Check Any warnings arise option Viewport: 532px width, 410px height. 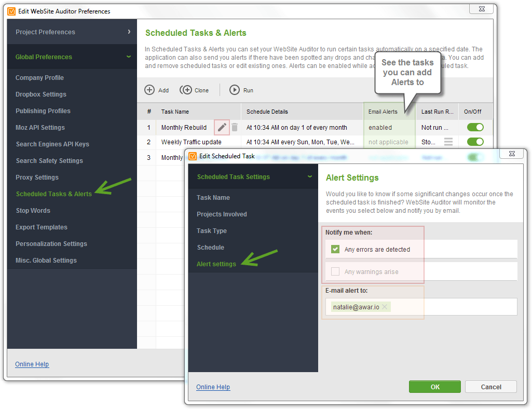point(335,271)
